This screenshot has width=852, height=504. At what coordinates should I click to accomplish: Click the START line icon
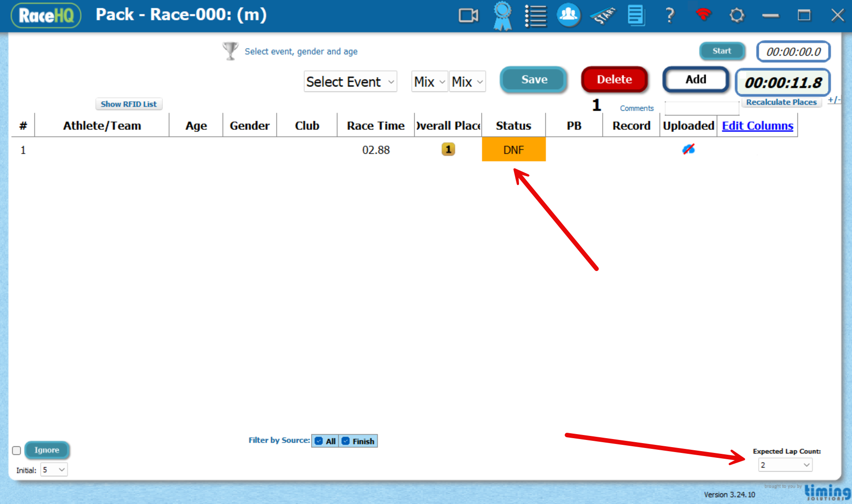tap(603, 15)
